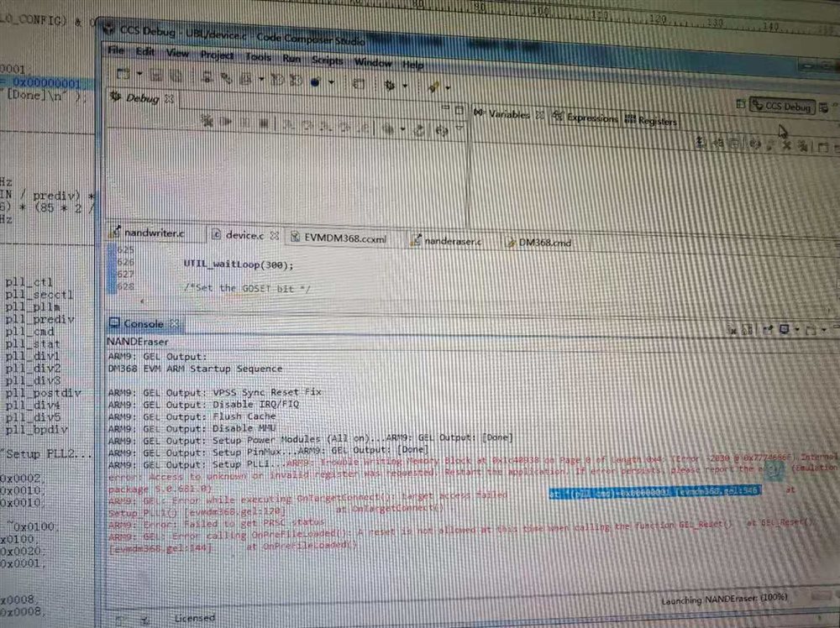Expand the dropdown beside the debug bug icon
The height and width of the screenshot is (628, 840).
point(405,86)
